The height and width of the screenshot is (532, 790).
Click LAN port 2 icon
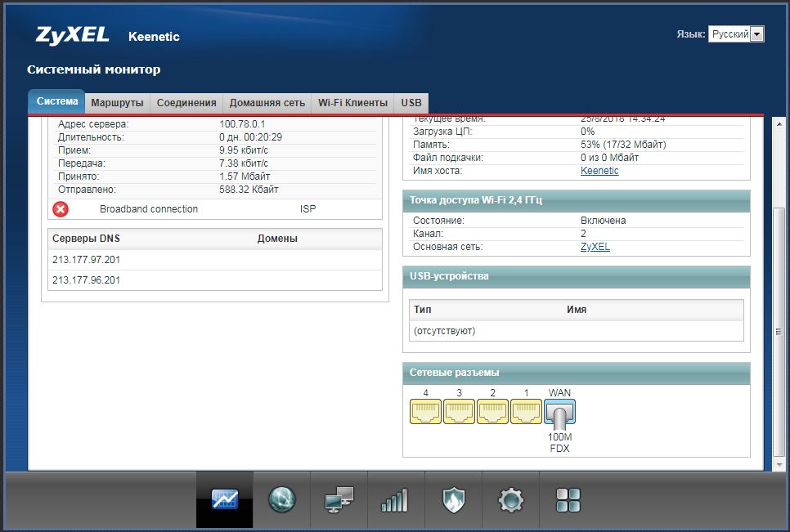493,412
